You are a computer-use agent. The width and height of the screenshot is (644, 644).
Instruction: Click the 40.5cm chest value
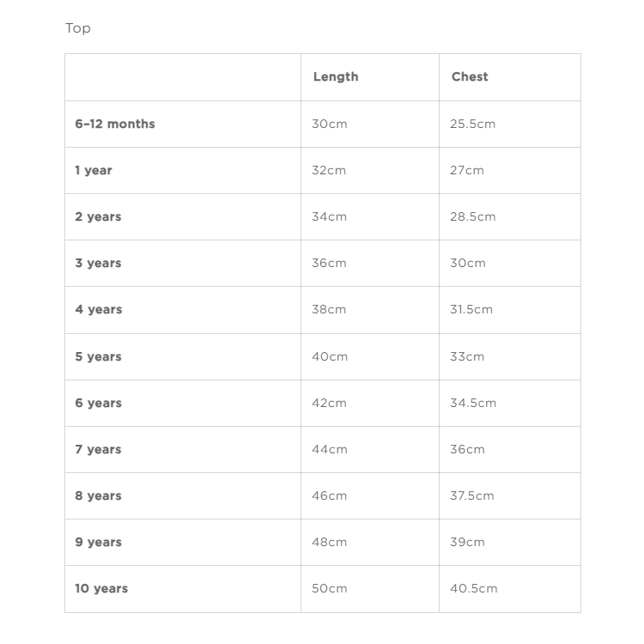click(474, 588)
